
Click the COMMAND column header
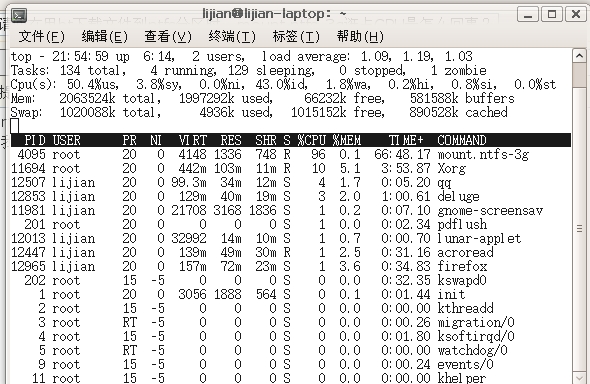click(462, 140)
